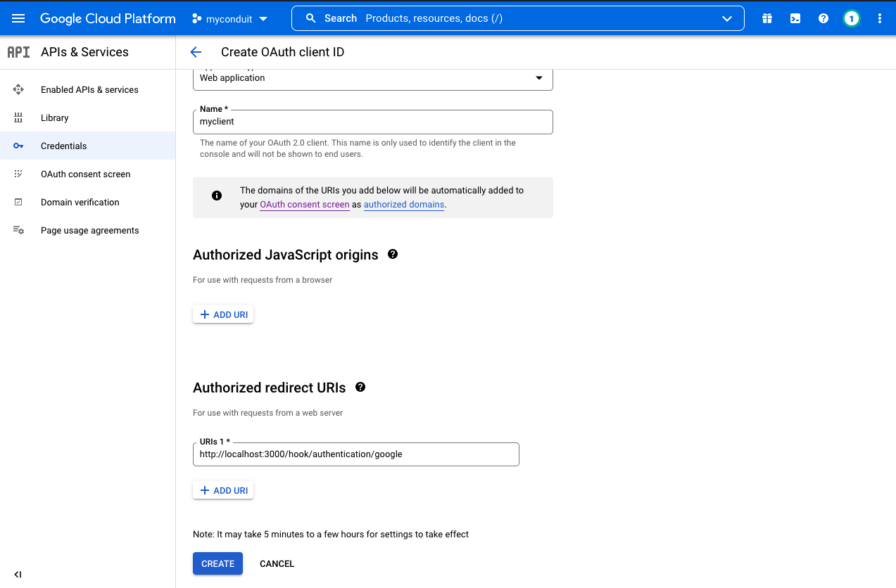Click the CANCEL button
This screenshot has height=588, width=896.
coord(277,563)
